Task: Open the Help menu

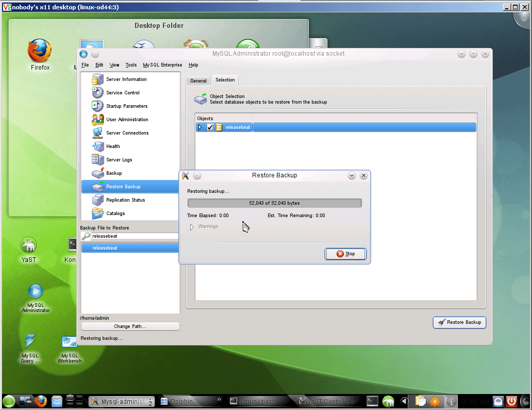Action: 193,65
